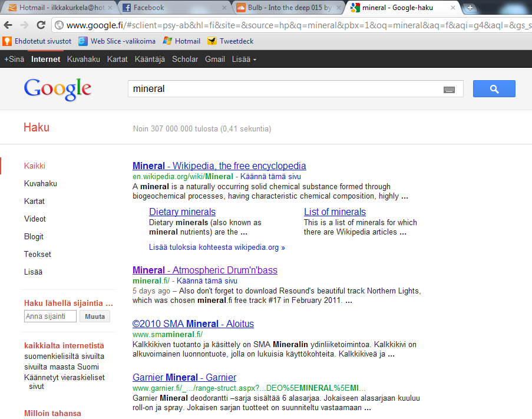Click the Google logo
This screenshot has height=419, width=532.
(57, 89)
